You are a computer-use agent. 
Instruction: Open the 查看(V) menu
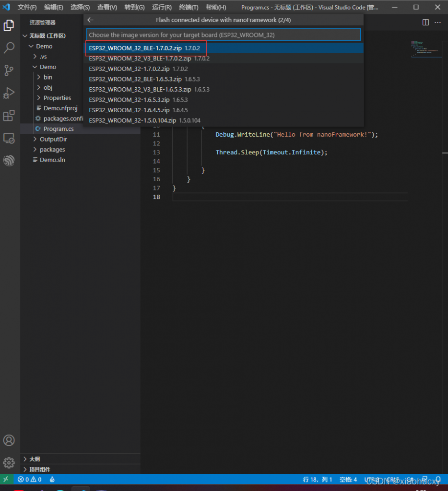107,7
